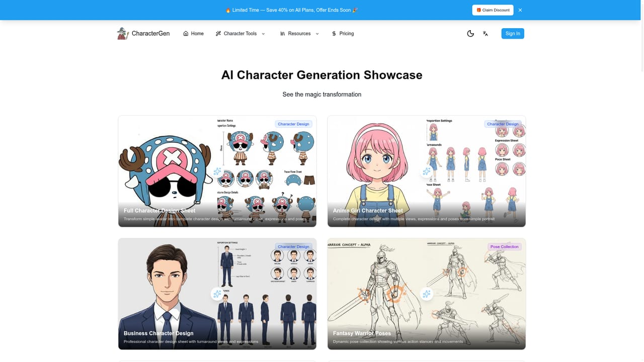Click sparkle icon on Full Character Design Sheet
Image resolution: width=644 pixels, height=362 pixels.
[x=217, y=171]
